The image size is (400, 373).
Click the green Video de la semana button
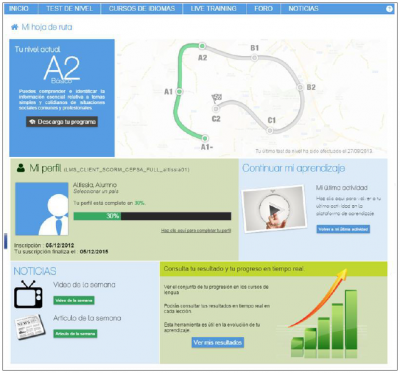point(74,300)
